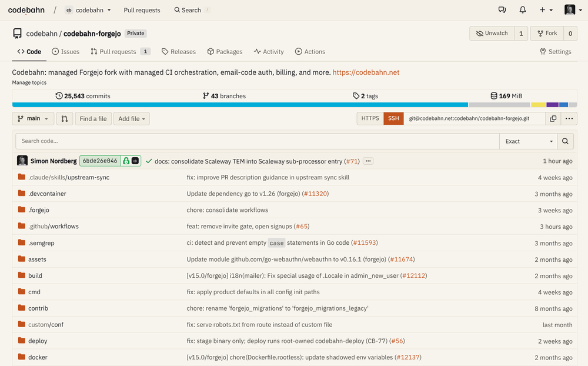Viewport: 588px width, 366px height.
Task: Open the more clone options ellipsis
Action: coord(569,119)
